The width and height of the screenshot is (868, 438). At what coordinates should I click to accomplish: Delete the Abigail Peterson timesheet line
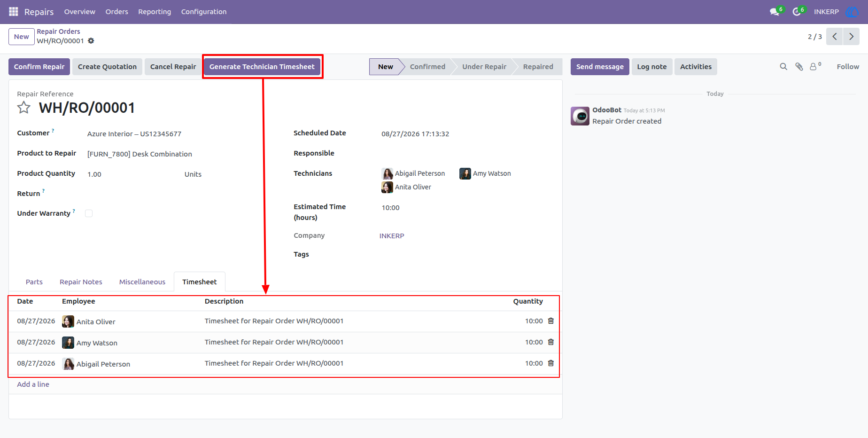(x=551, y=363)
